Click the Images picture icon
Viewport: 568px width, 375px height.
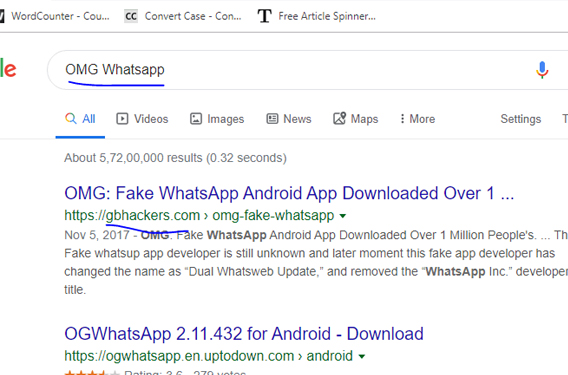point(196,119)
